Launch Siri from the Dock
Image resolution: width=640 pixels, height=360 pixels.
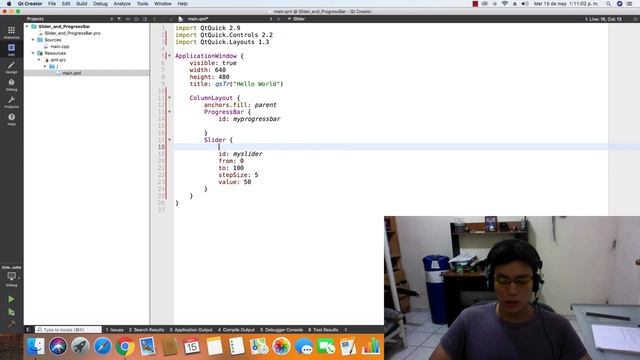tap(58, 347)
